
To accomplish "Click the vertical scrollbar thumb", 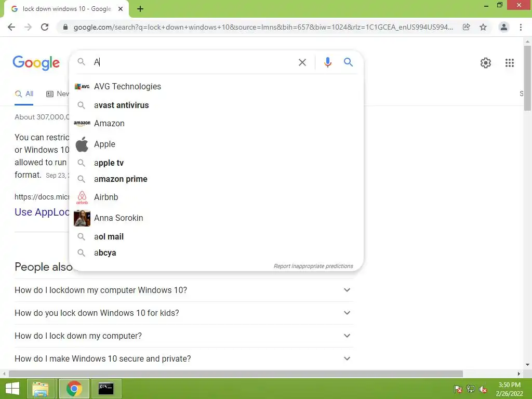I will point(527,78).
